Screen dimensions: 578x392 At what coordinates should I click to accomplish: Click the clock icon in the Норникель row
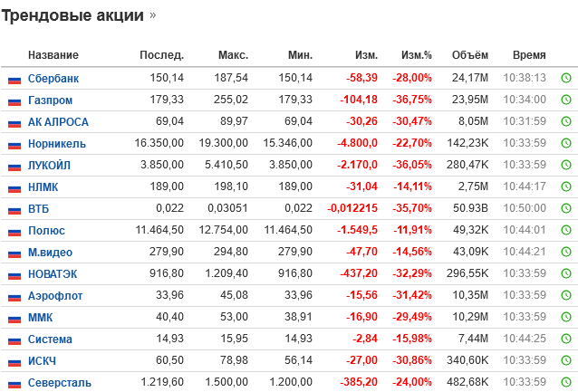click(565, 144)
